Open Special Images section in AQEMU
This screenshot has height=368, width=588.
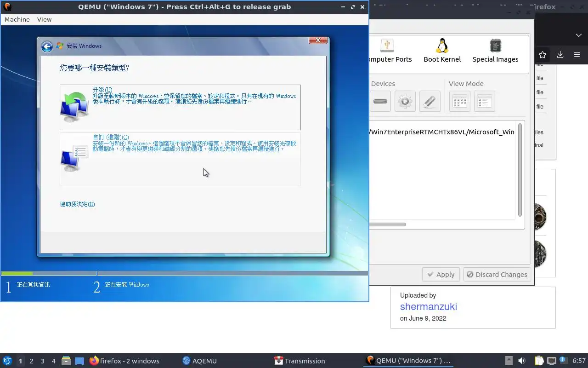coord(495,51)
